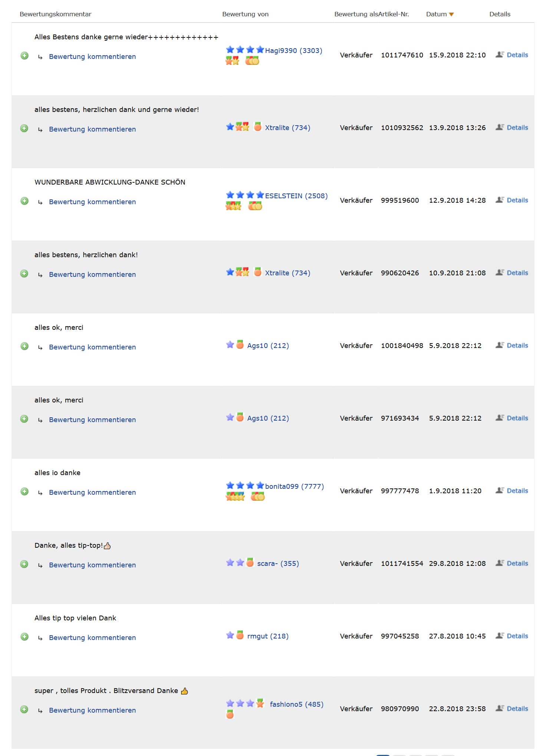The image size is (543, 756).
Task: Click details person icon for article 1011747610
Action: tap(500, 54)
